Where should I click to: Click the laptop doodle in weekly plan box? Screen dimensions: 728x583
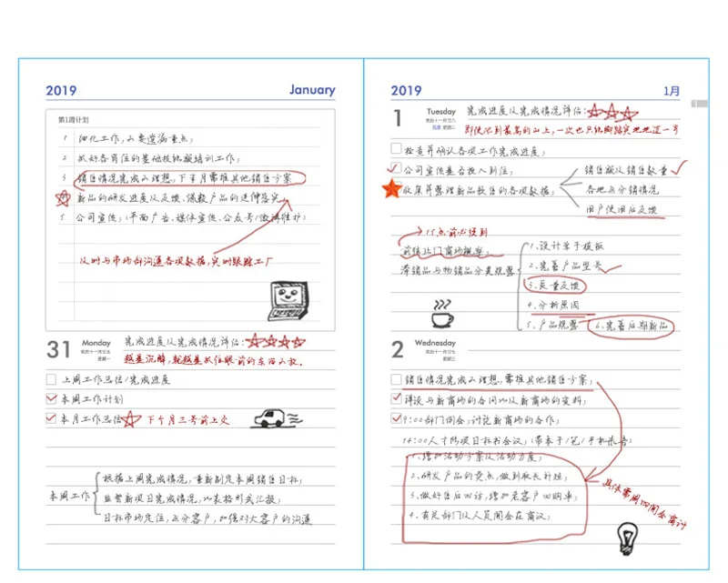pos(288,301)
